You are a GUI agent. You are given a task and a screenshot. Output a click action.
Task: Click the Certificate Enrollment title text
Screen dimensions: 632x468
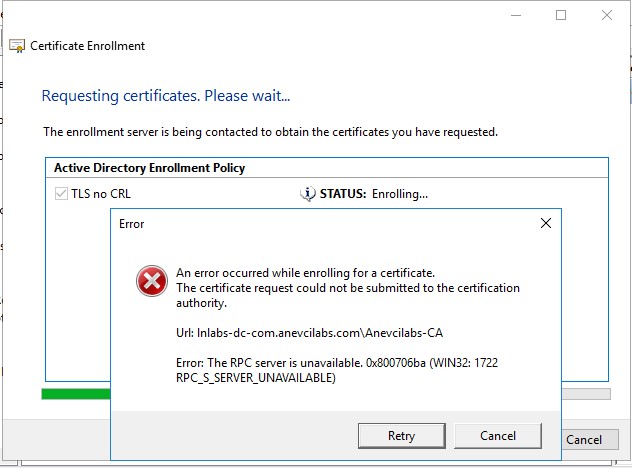(88, 46)
